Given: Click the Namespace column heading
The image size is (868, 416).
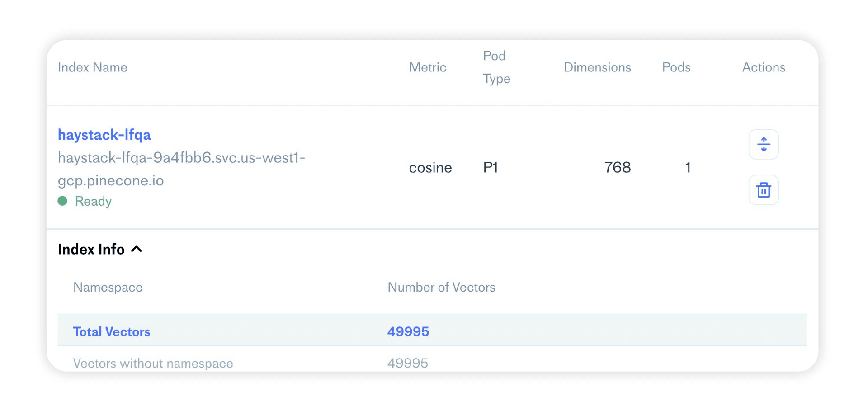Looking at the screenshot, I should pos(108,288).
